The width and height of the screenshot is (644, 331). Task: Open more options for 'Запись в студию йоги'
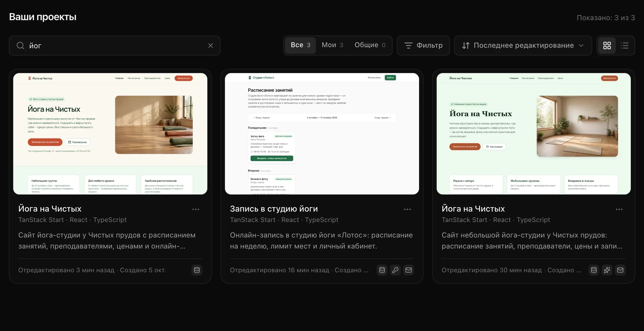407,209
